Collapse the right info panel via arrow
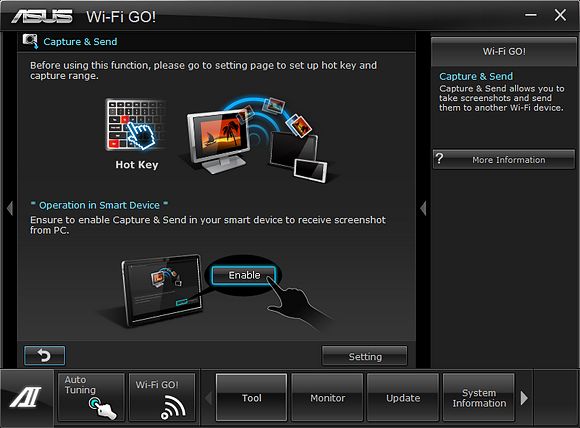 [x=423, y=208]
